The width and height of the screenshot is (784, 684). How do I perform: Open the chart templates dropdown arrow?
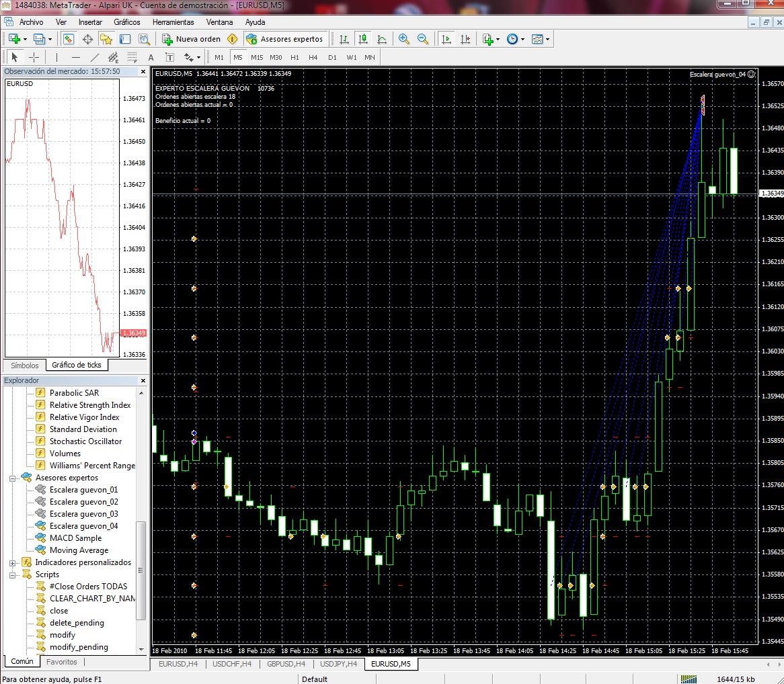(x=547, y=39)
